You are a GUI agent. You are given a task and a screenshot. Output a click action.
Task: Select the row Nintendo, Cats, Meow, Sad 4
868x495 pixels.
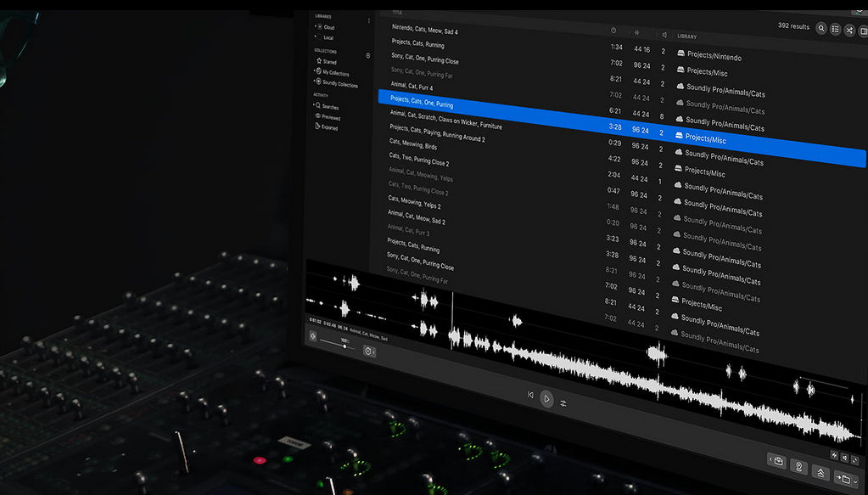424,29
